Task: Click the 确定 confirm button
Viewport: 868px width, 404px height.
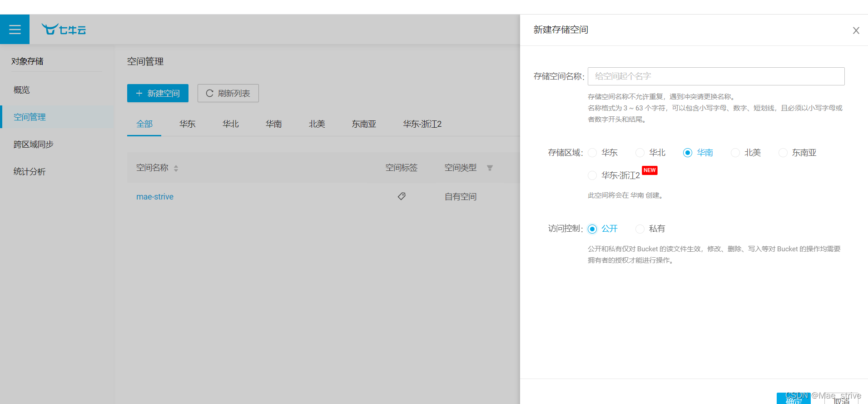Action: click(794, 399)
